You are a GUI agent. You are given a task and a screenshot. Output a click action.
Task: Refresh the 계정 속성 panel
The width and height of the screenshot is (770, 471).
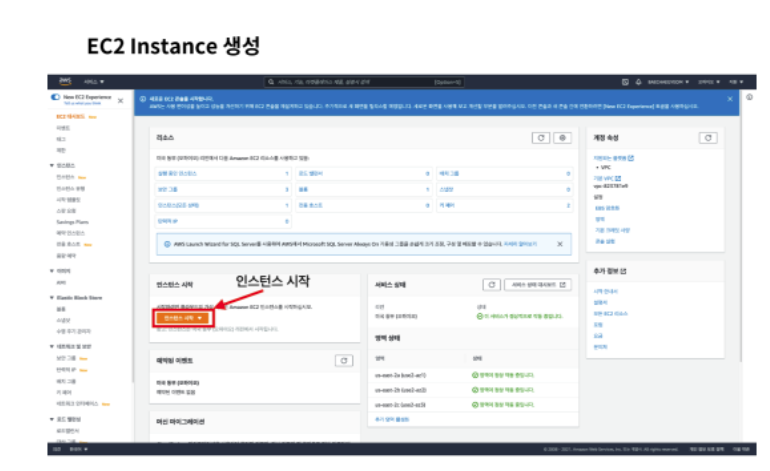708,138
